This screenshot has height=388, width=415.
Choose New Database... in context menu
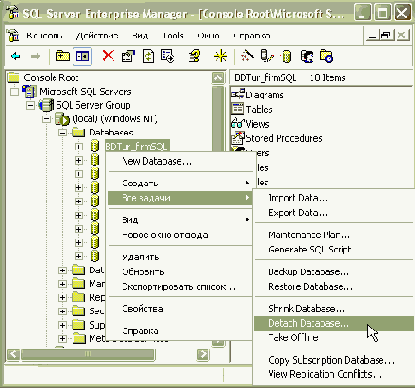tap(180, 161)
